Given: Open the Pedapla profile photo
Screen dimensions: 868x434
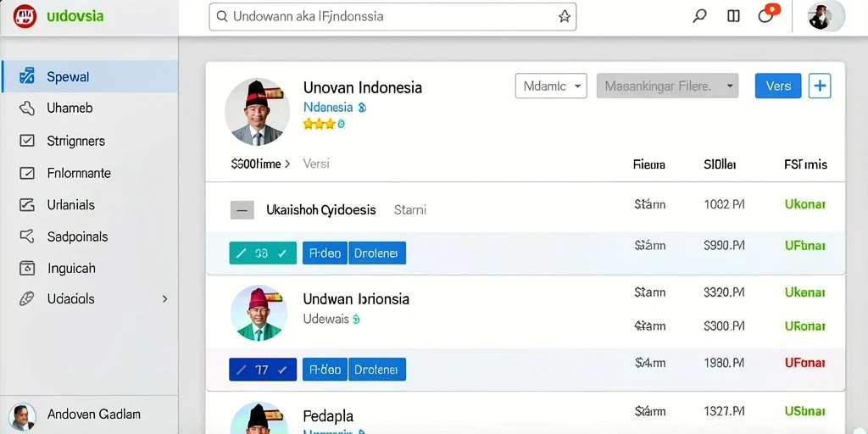Looking at the screenshot, I should click(x=259, y=418).
